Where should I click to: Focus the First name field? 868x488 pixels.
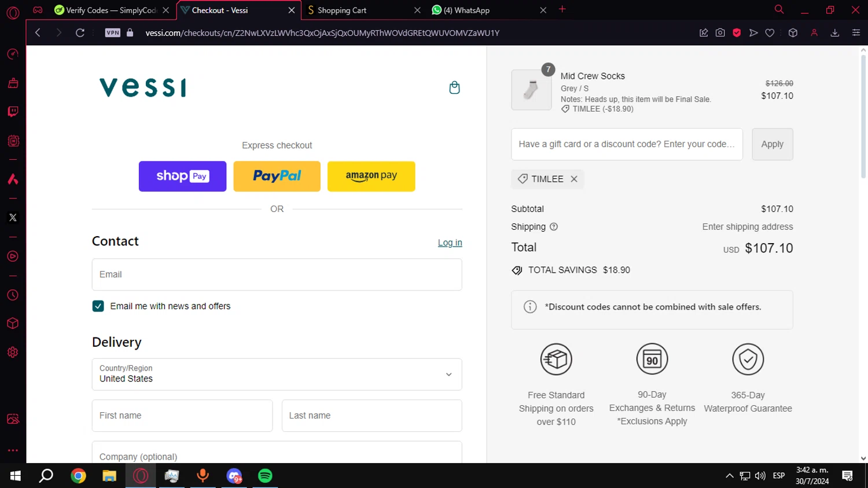click(182, 416)
